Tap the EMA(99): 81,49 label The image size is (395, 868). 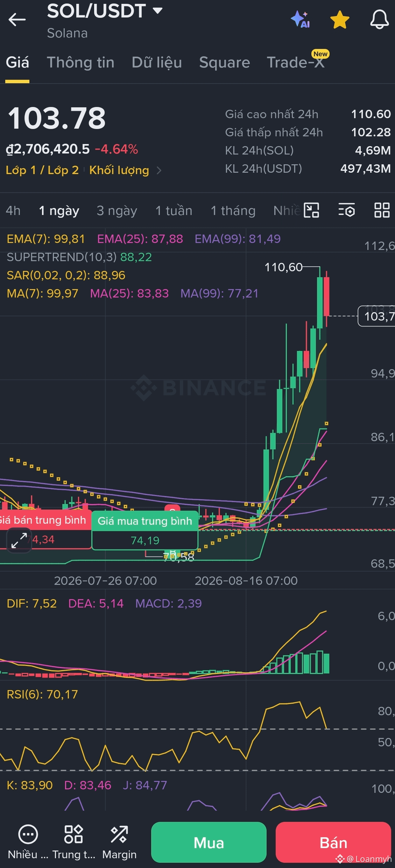tap(238, 239)
